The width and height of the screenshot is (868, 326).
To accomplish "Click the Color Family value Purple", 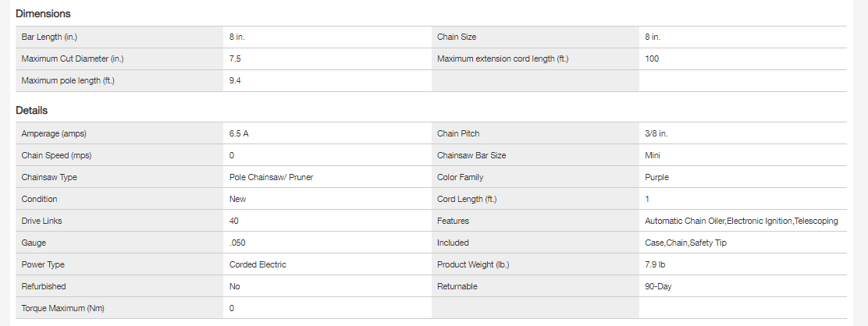I will tap(656, 178).
